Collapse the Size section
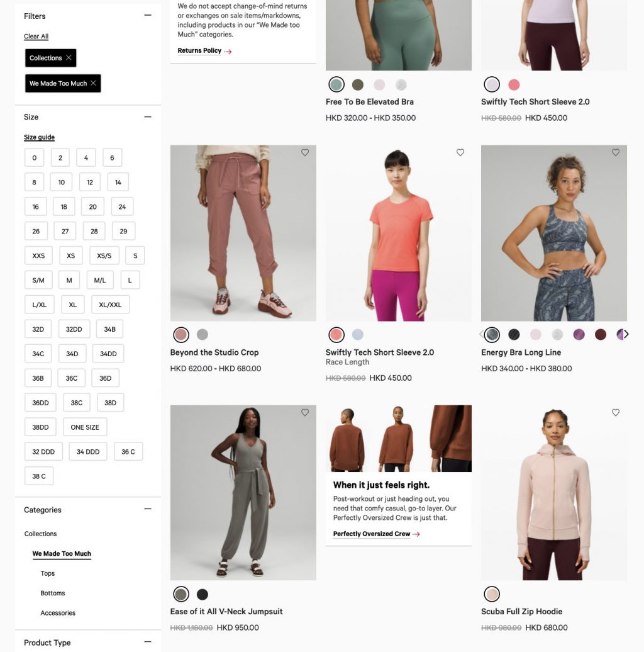This screenshot has width=644, height=652. (x=148, y=117)
